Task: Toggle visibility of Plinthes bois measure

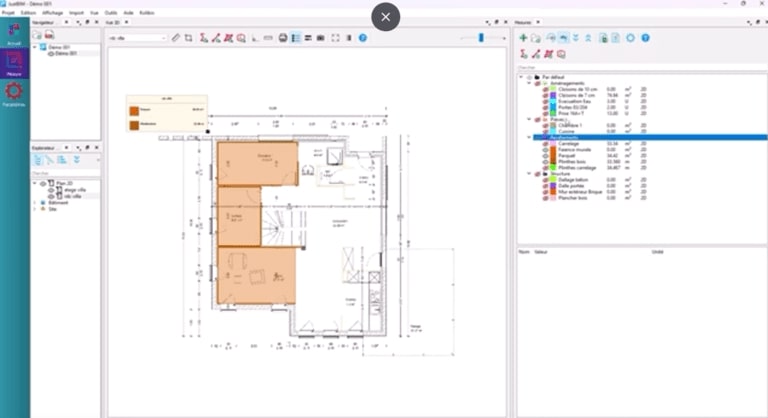Action: coord(545,162)
